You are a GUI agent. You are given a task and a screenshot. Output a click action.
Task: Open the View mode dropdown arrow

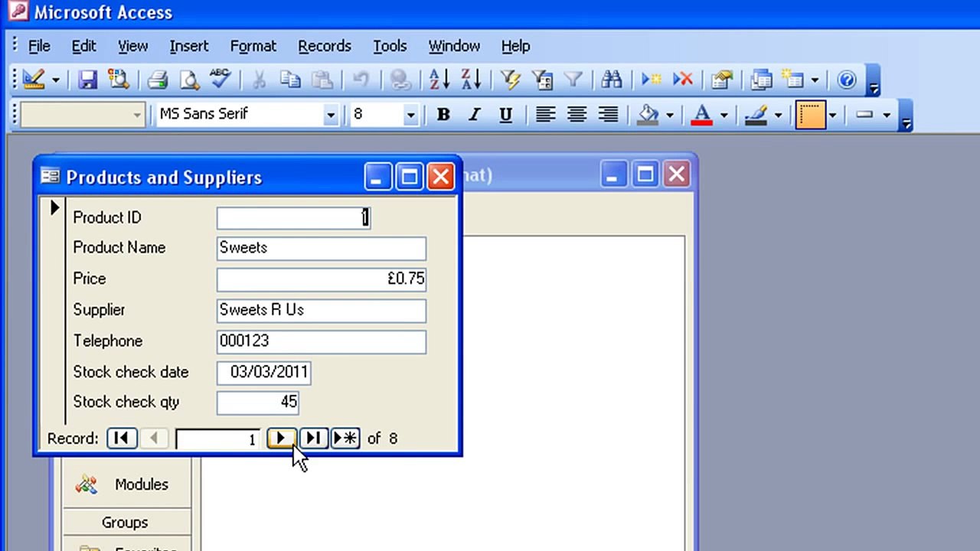click(x=55, y=80)
